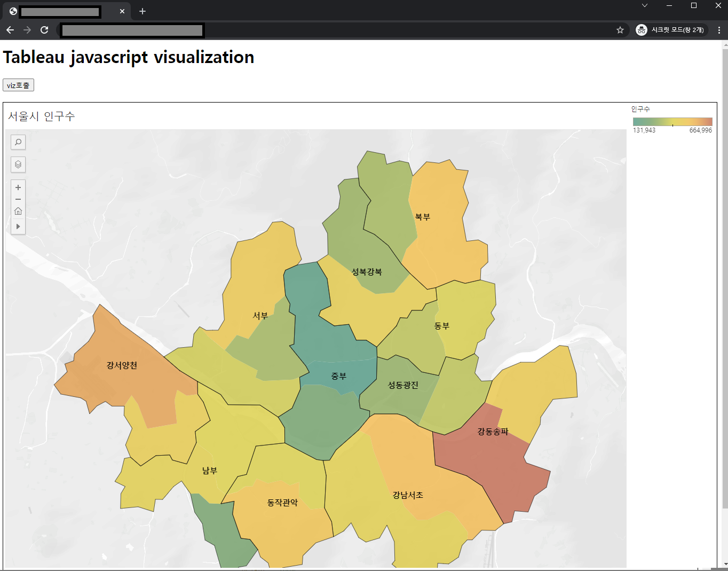The width and height of the screenshot is (728, 571).
Task: Select the 서부 district label
Action: click(x=260, y=316)
